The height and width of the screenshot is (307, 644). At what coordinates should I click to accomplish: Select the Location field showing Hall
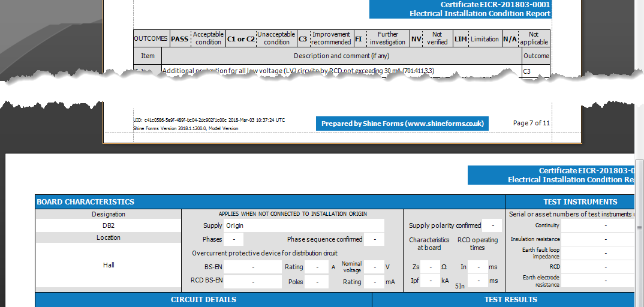(109, 265)
